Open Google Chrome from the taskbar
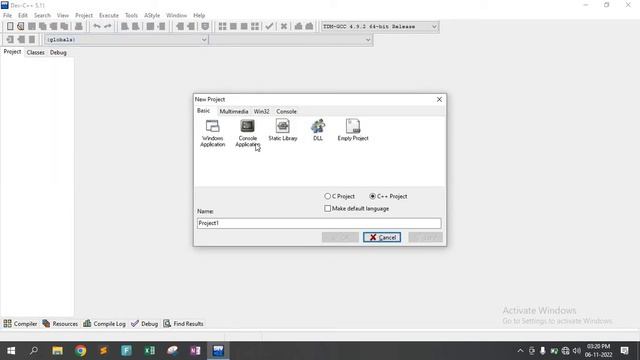 click(80, 351)
